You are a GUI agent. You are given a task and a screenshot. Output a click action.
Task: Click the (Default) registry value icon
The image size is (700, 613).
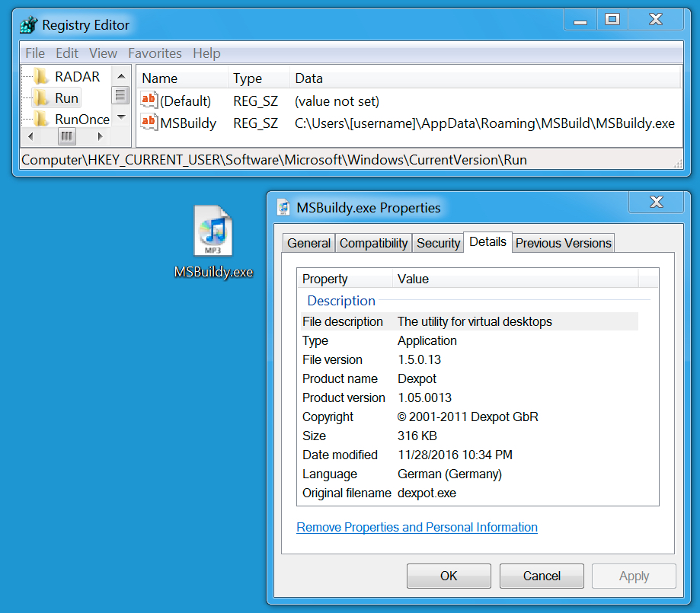[x=149, y=101]
